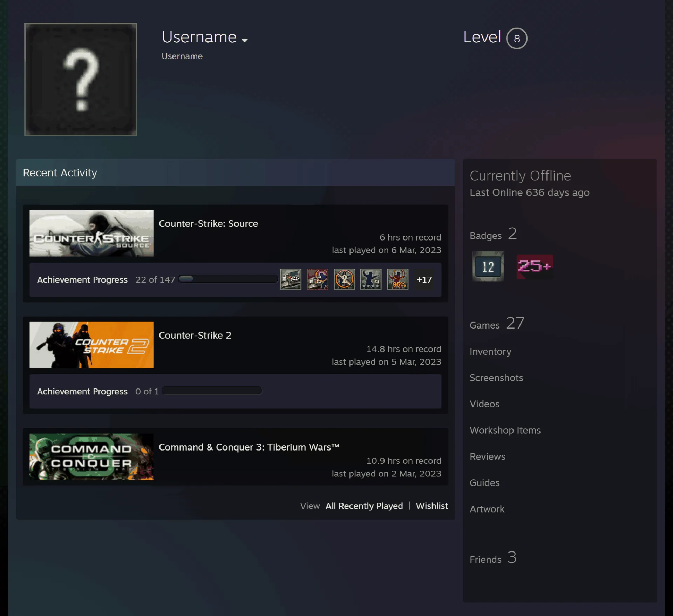The height and width of the screenshot is (616, 673).
Task: Open the soldier with number 4 achievement icon
Action: pos(371,279)
